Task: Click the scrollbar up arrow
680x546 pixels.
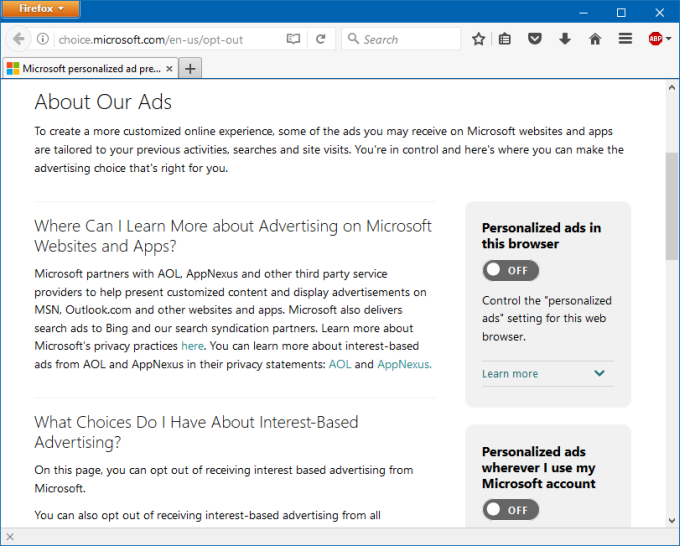Action: point(672,87)
